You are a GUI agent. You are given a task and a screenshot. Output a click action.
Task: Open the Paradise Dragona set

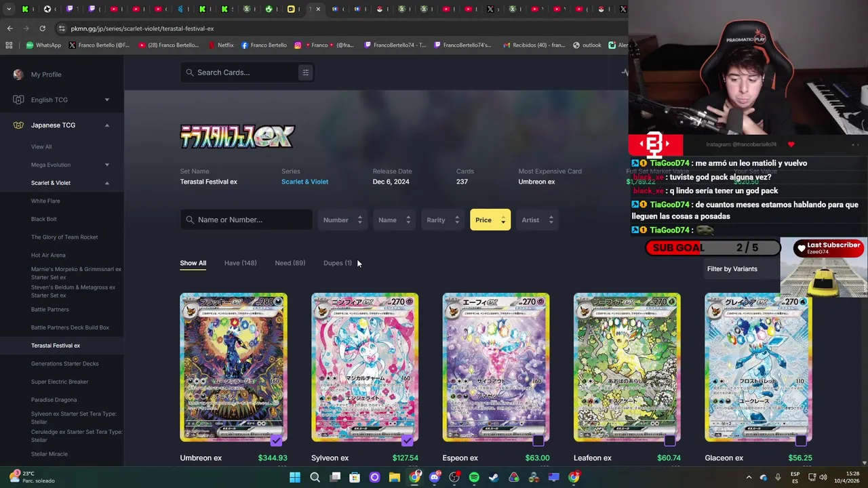click(54, 400)
